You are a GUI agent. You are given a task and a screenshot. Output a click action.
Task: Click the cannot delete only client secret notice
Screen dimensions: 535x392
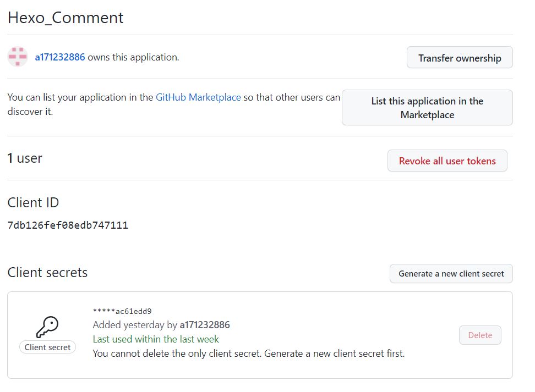(249, 354)
